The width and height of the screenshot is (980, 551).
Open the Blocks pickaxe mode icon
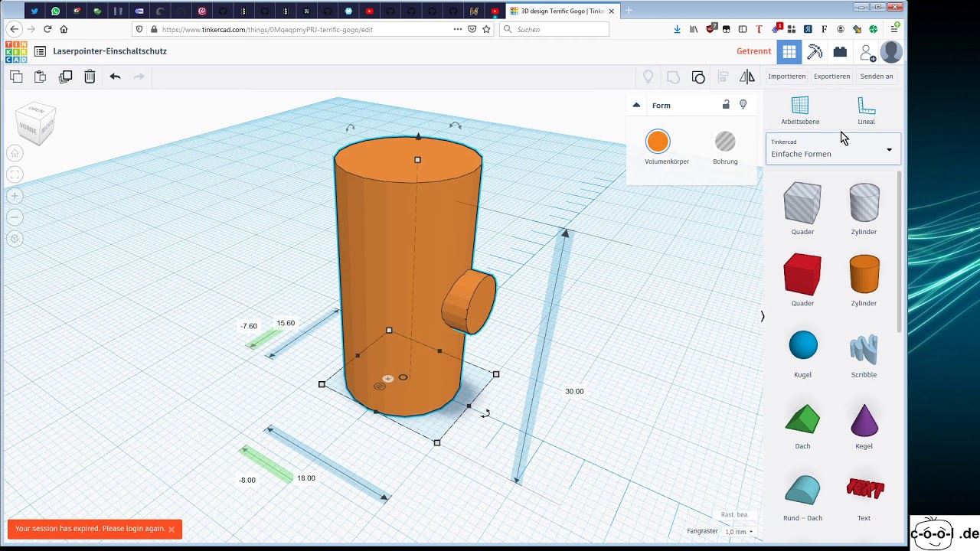[815, 51]
